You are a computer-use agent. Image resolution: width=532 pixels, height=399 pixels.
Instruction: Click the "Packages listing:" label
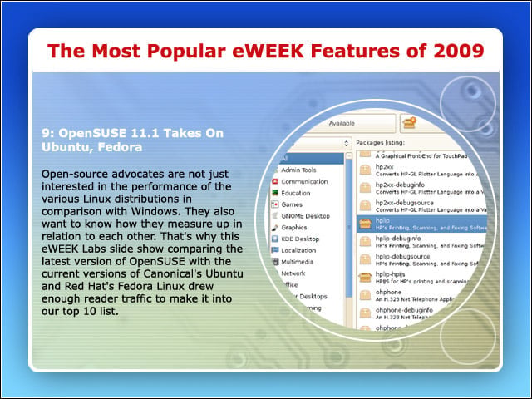pyautogui.click(x=380, y=143)
